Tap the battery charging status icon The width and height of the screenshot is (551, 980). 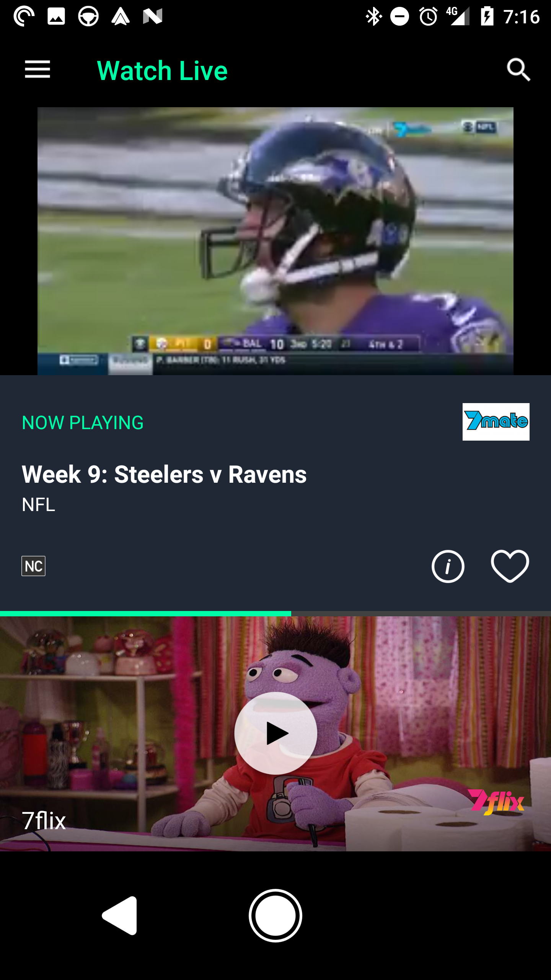pos(487,16)
